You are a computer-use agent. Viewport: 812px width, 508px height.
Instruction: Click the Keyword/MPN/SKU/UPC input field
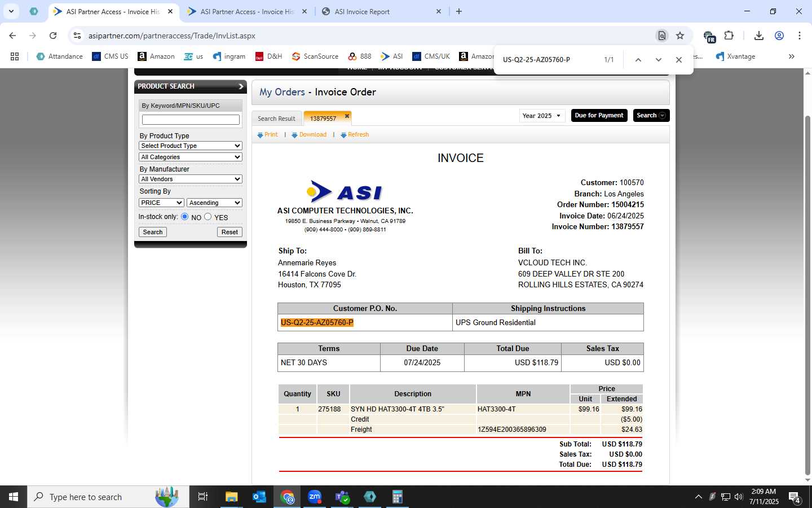(191, 120)
